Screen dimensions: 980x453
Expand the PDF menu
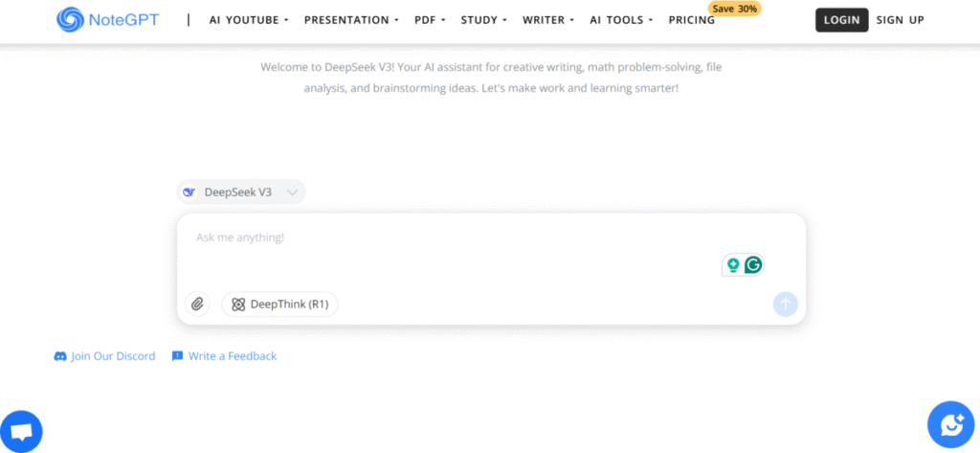430,20
